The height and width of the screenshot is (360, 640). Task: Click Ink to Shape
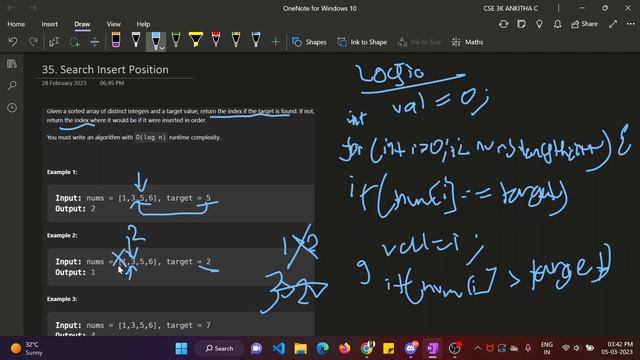362,42
